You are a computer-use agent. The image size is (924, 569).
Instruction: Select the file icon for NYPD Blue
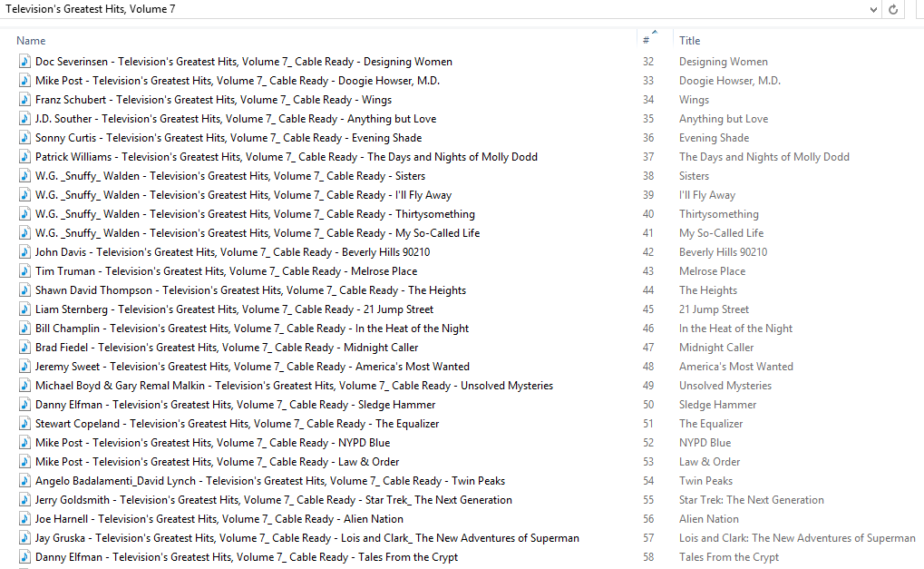click(x=24, y=443)
